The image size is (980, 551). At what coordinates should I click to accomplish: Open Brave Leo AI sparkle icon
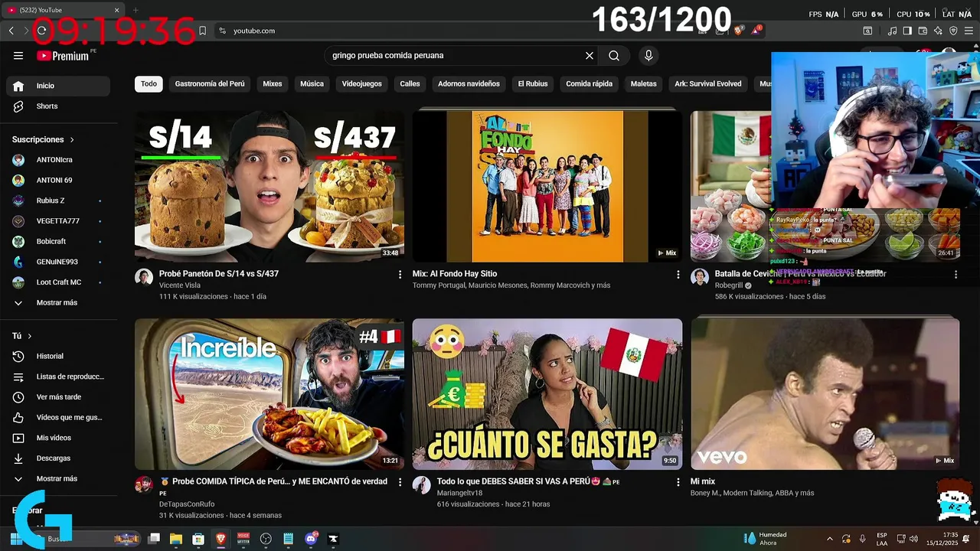[x=938, y=31]
